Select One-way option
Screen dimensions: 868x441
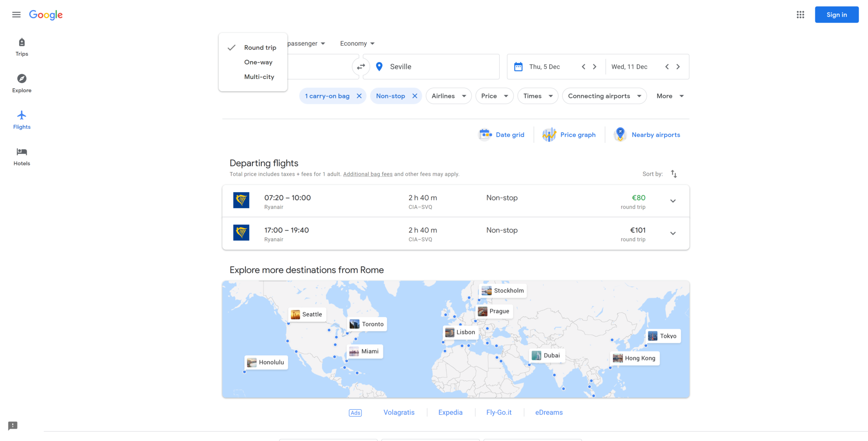(253, 62)
